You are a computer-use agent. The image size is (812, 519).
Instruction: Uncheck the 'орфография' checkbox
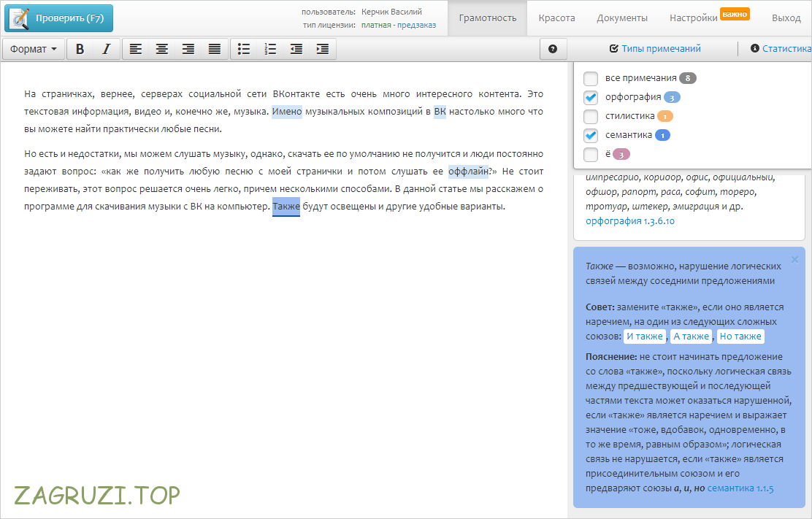[591, 97]
